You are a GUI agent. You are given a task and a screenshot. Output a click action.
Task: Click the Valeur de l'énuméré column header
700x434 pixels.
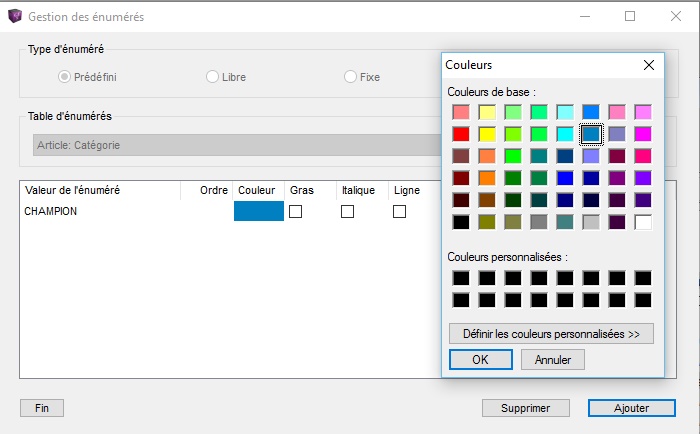click(x=100, y=190)
